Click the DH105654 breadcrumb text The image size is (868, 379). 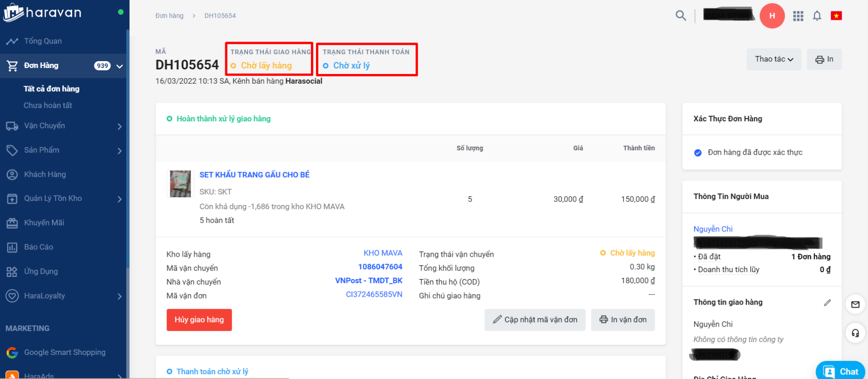(x=220, y=16)
